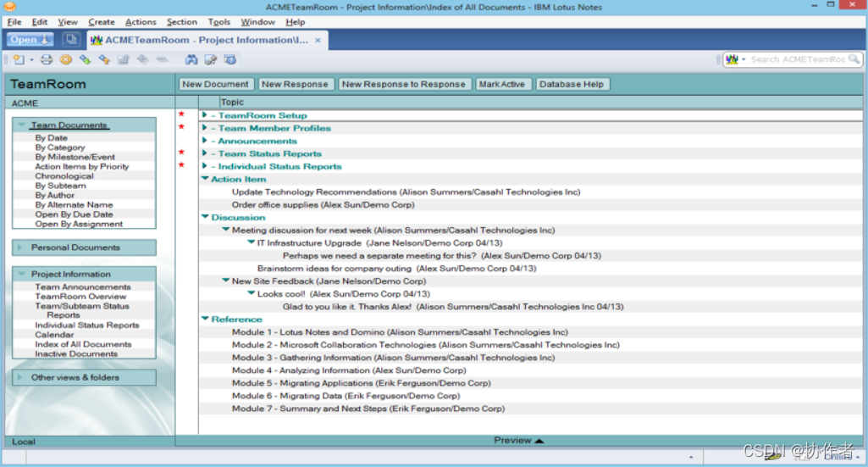Click the red star next to Individual Status Reports
Viewport: 868px width, 467px height.
(181, 165)
